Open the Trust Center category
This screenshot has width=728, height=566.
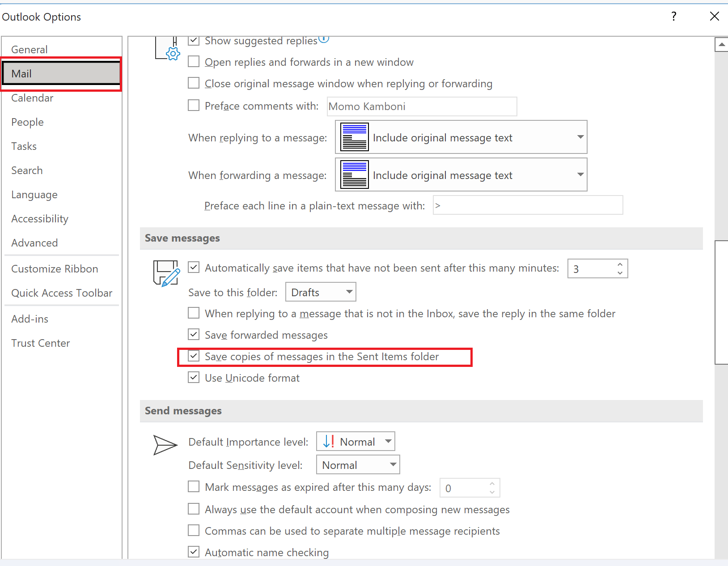coord(61,343)
